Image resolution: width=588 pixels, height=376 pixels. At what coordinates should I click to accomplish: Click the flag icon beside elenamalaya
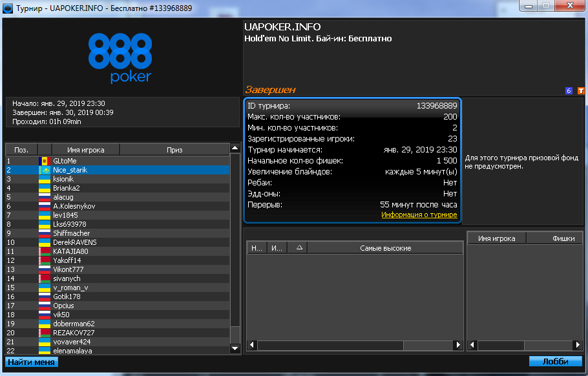45,351
